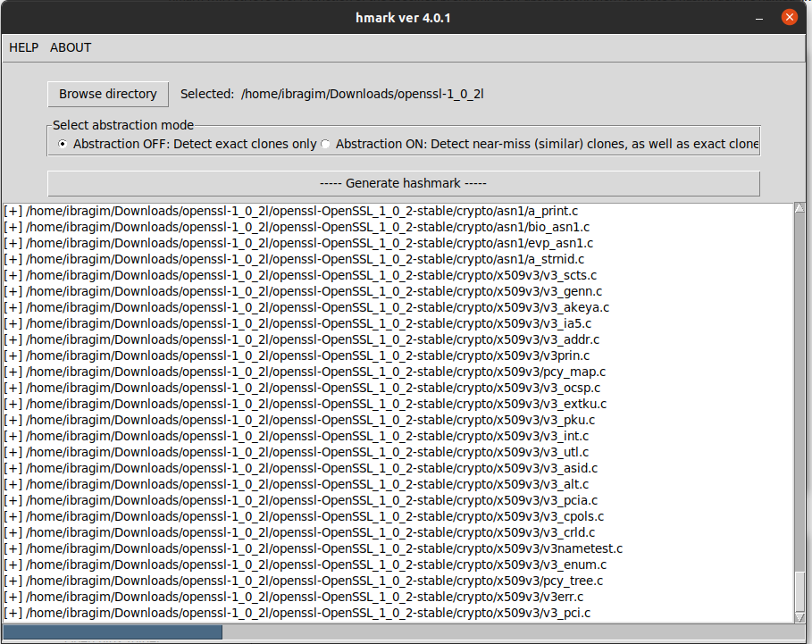Viewport: 812px width, 644px height.
Task: Select the v3nametest.c log line
Action: click(313, 548)
